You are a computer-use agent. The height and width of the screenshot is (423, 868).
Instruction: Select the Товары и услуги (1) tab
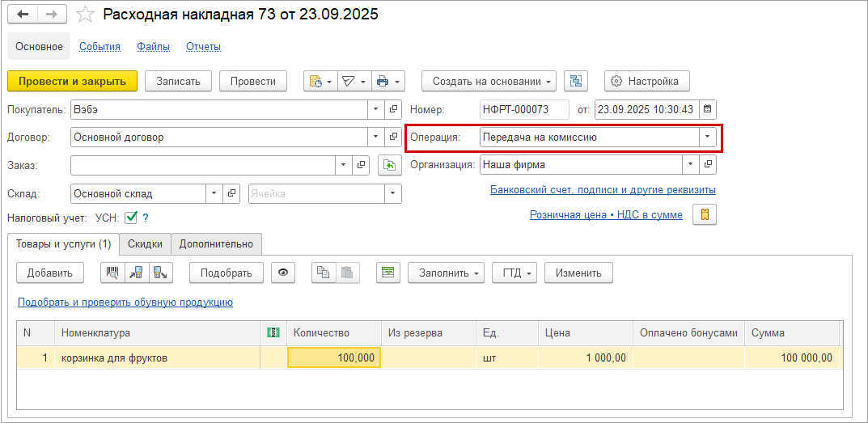(x=64, y=243)
